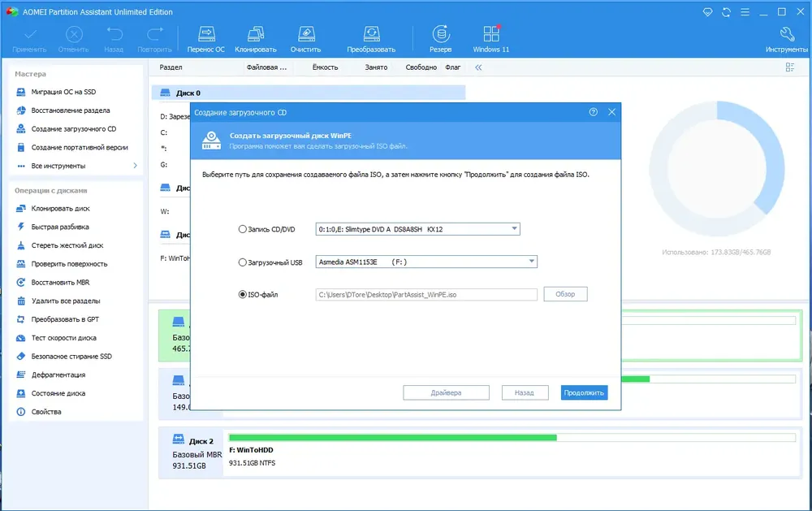Image resolution: width=812 pixels, height=511 pixels.
Task: Click the Обзор browse button
Action: coord(565,294)
